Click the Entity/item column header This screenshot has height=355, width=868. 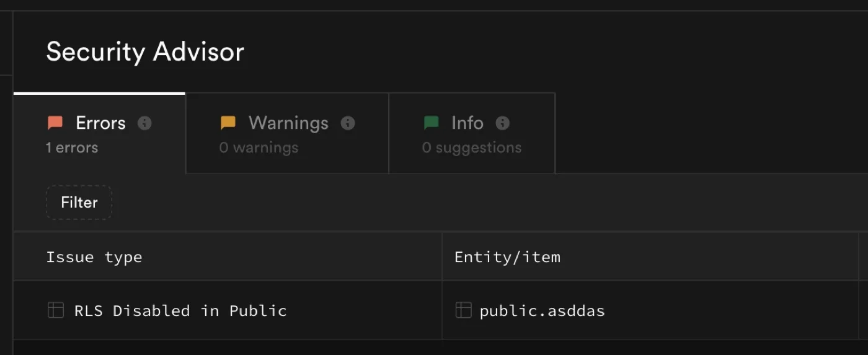tap(650, 256)
